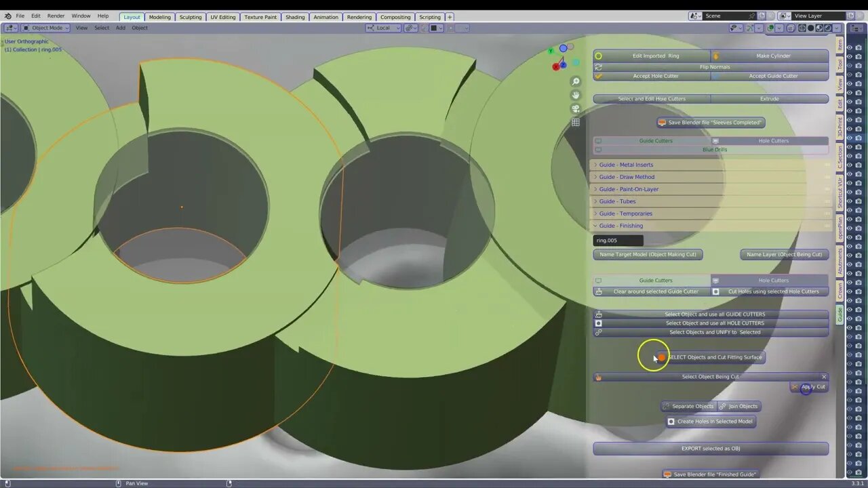Screen dimensions: 868x488
Task: Click the viewport zoom magnifier gizmo
Action: coord(576,81)
